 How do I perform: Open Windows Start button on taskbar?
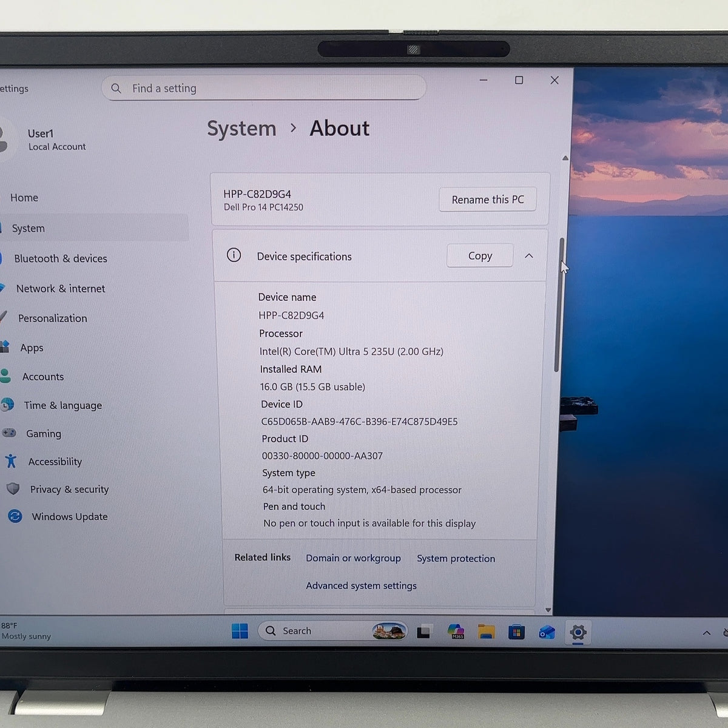240,631
